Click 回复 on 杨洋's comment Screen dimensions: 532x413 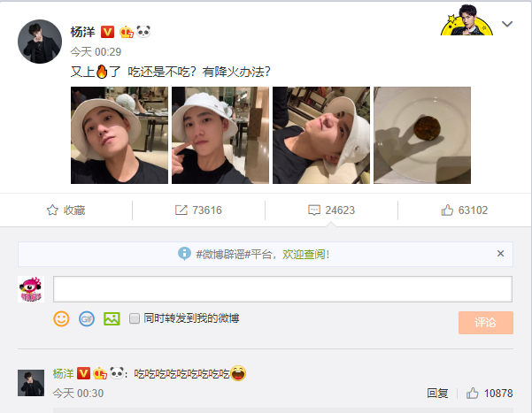click(437, 394)
